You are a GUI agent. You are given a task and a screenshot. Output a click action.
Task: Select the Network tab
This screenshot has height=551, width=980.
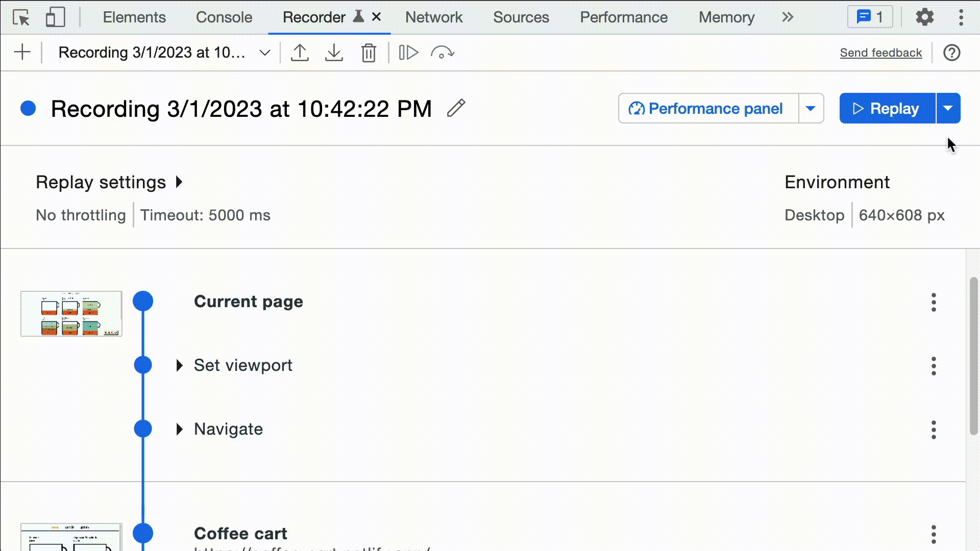coord(433,17)
